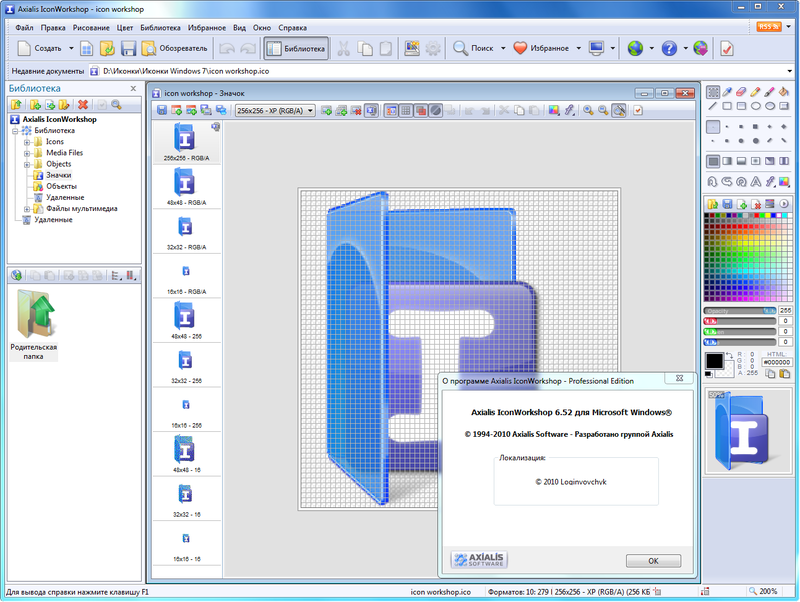Toggle the radial gradient fill mode
The image size is (800, 602).
pyautogui.click(x=756, y=161)
